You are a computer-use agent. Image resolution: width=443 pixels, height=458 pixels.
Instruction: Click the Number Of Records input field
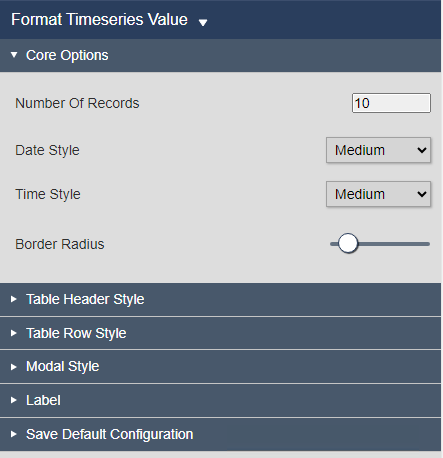(391, 103)
